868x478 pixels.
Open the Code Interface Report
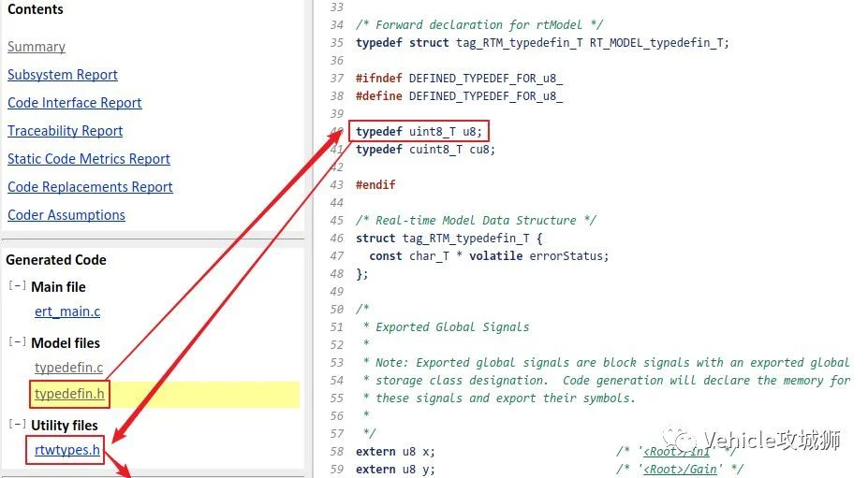pyautogui.click(x=75, y=103)
